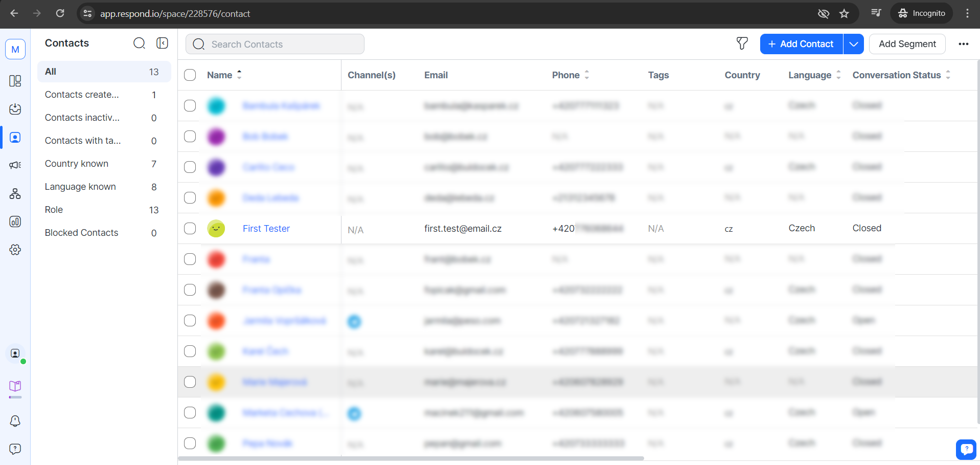Viewport: 980px width, 465px height.
Task: Click the Add Segment button
Action: pyautogui.click(x=907, y=44)
